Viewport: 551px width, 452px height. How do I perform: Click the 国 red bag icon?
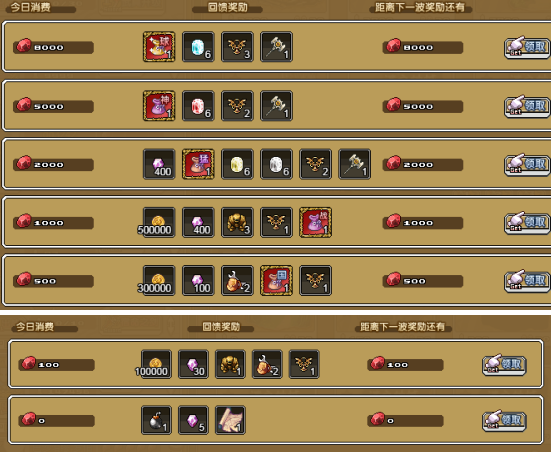[x=276, y=280]
